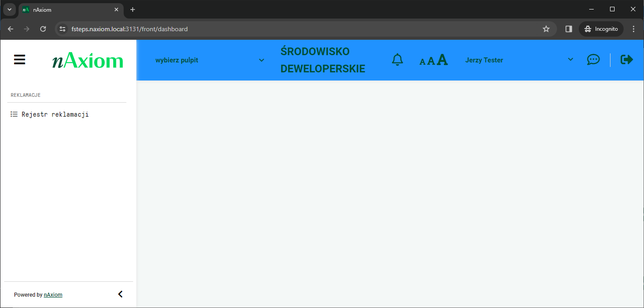Follow the nAxiom link in footer

[x=53, y=295]
